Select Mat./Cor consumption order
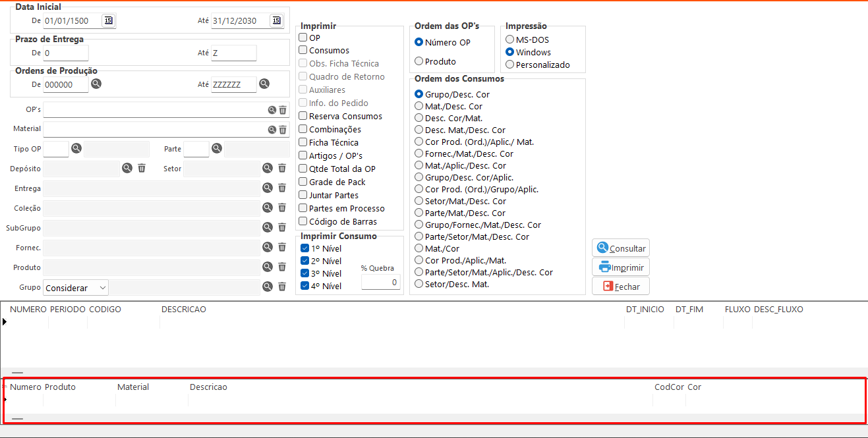Screen dimensions: 868x438 tap(419, 248)
